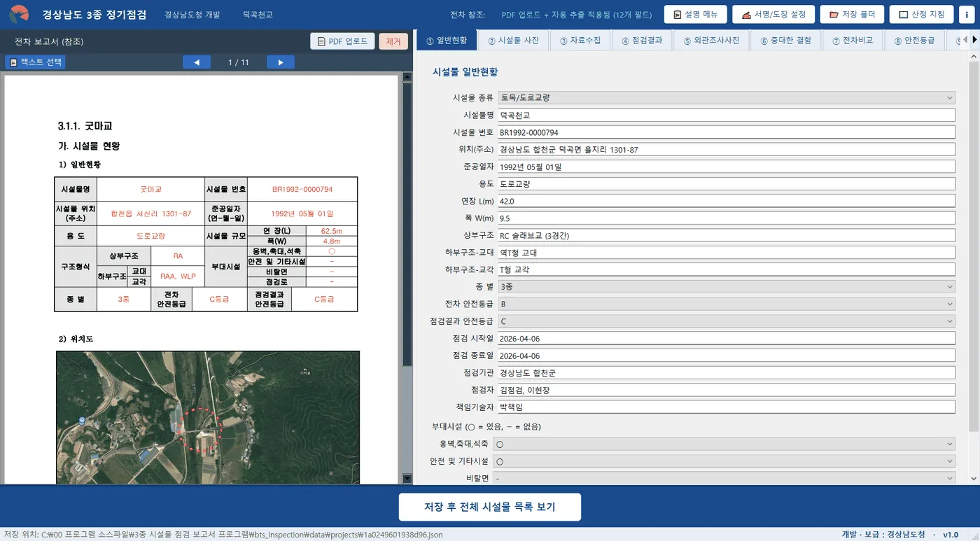Click the 점검 시작일 field

click(x=727, y=339)
